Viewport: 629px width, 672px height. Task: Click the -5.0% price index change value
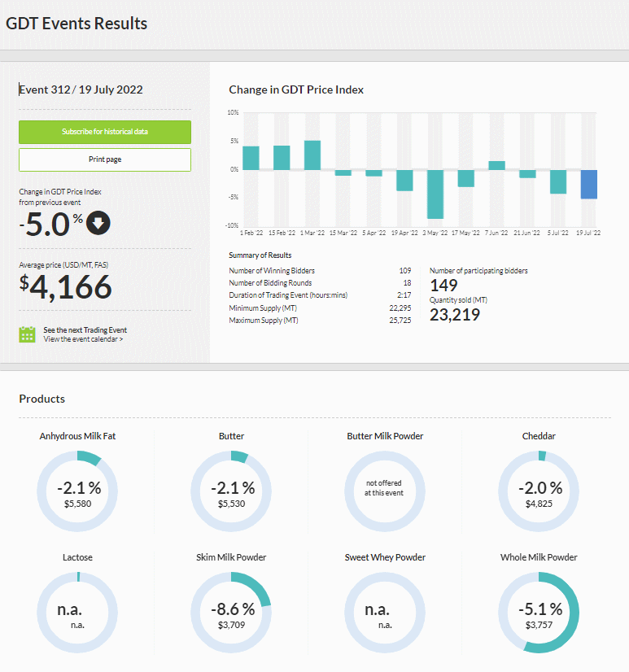pos(51,225)
